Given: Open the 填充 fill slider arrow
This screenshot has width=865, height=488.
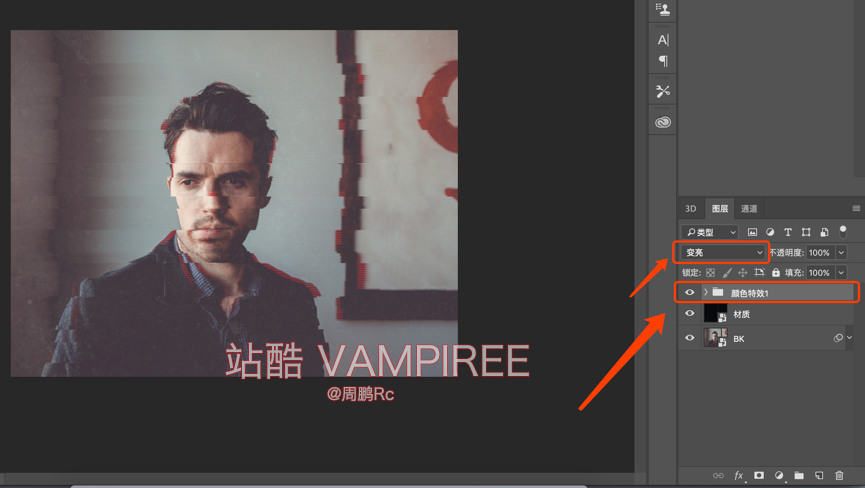Looking at the screenshot, I should [841, 272].
